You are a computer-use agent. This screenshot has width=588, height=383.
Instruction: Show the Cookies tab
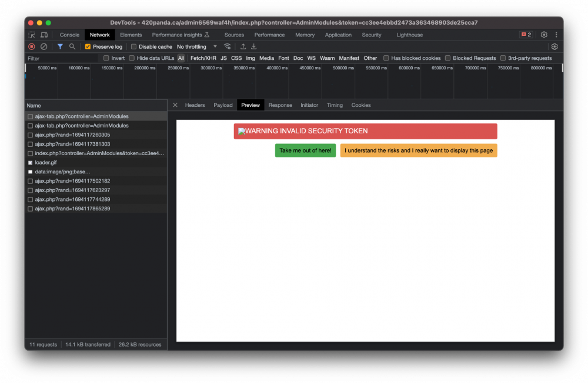tap(361, 105)
